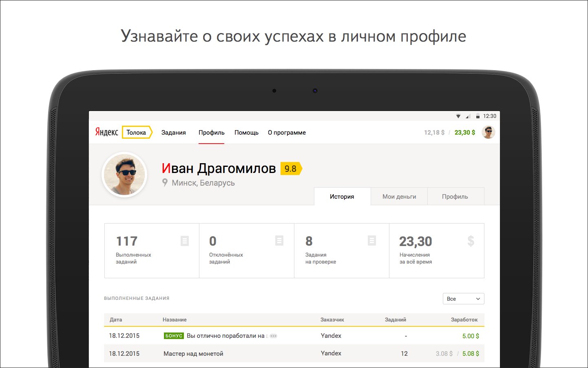Open the account avatar in the top bar
Screen dimensions: 588x368
pyautogui.click(x=489, y=132)
